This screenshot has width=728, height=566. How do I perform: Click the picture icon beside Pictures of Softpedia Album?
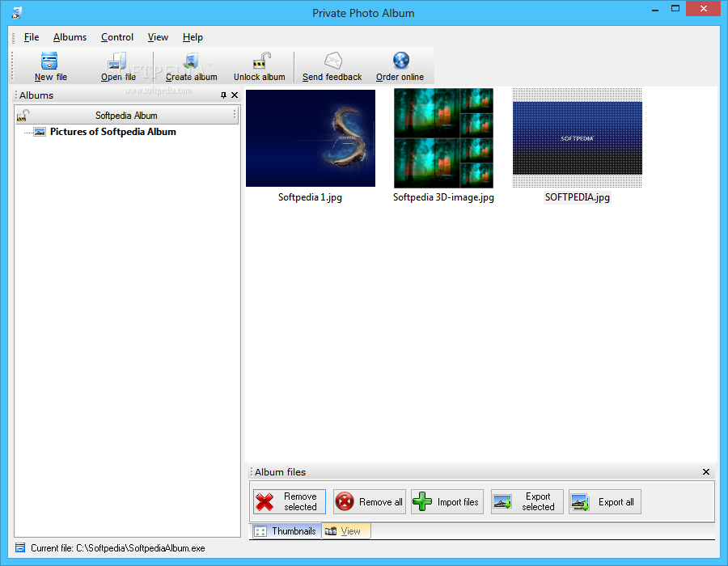[40, 132]
